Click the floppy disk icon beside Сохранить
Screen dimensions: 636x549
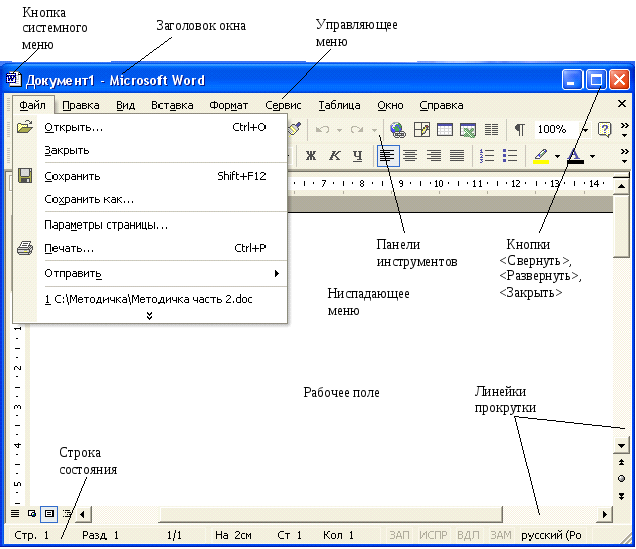tap(25, 176)
